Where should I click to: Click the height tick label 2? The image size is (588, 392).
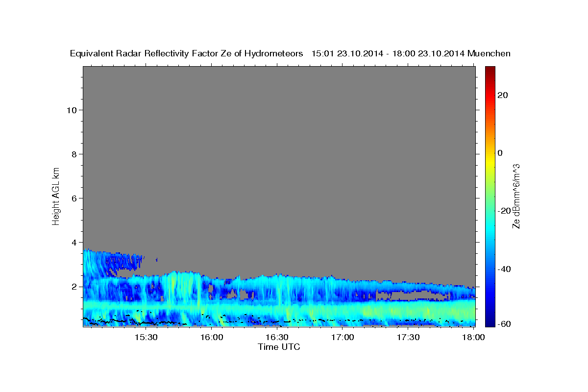pyautogui.click(x=74, y=286)
